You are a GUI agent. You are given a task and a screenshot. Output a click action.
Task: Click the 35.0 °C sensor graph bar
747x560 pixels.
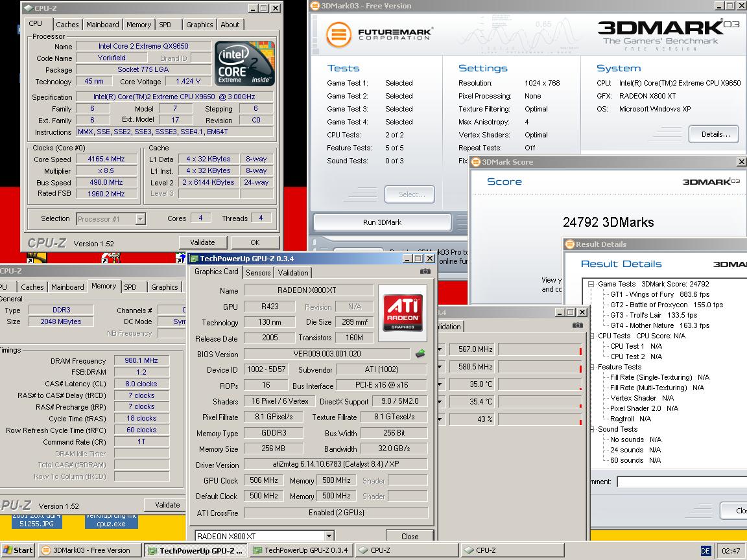click(x=540, y=384)
